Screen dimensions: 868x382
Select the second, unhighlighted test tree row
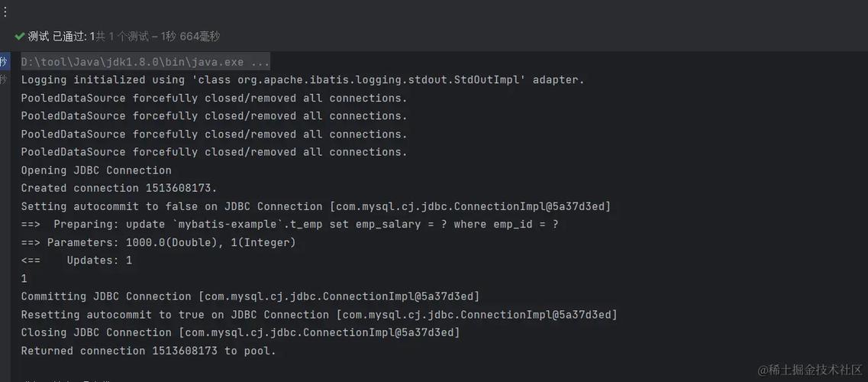pos(4,79)
